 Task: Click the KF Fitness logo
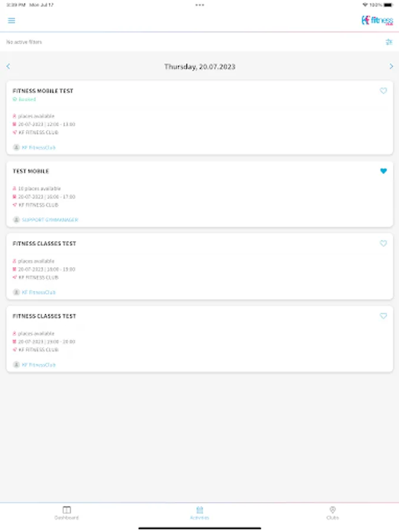coord(377,21)
